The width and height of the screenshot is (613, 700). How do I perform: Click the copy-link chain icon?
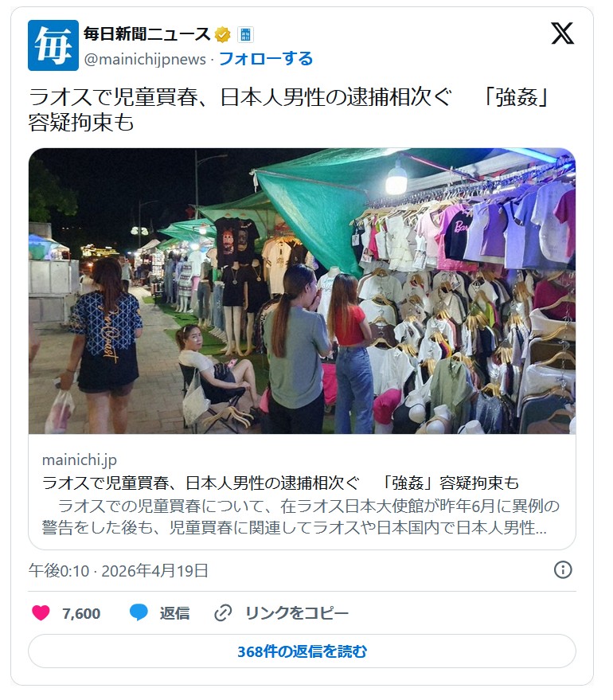223,613
